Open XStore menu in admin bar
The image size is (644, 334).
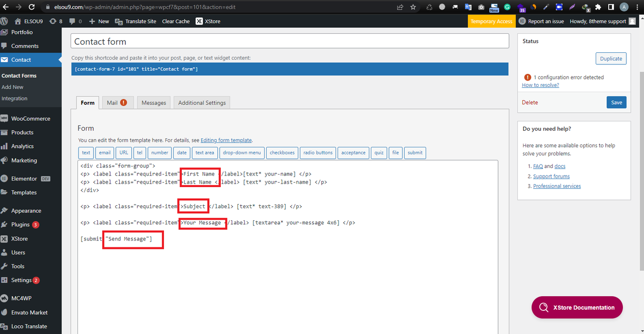coord(208,21)
